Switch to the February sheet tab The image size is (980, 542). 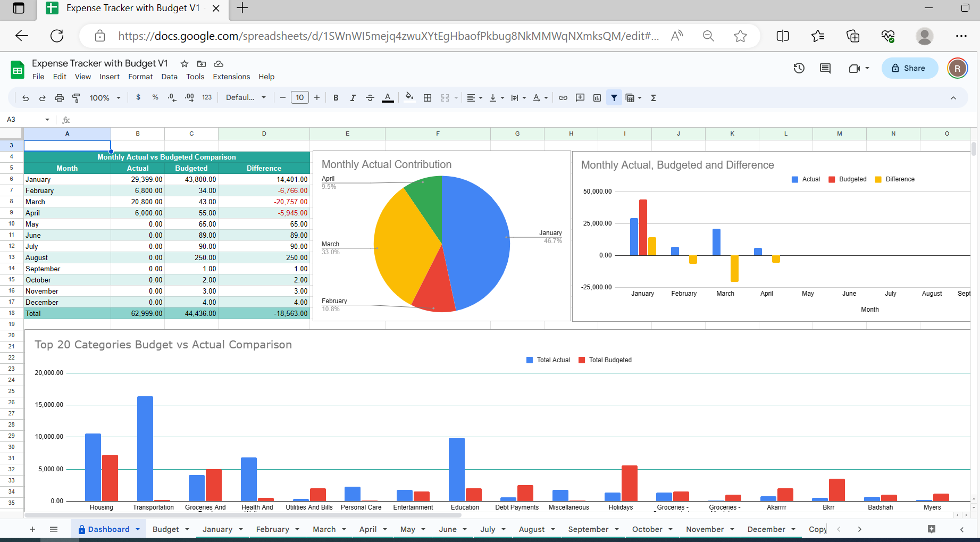click(273, 529)
